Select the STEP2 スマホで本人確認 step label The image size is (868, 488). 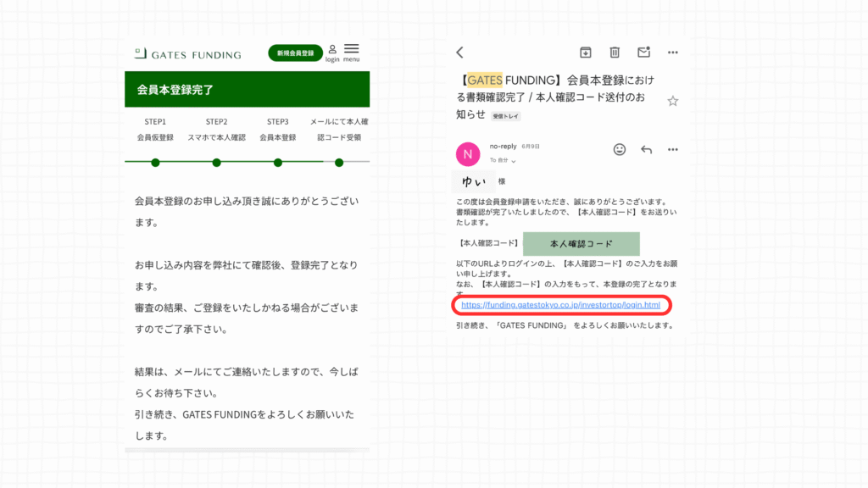[x=216, y=130]
